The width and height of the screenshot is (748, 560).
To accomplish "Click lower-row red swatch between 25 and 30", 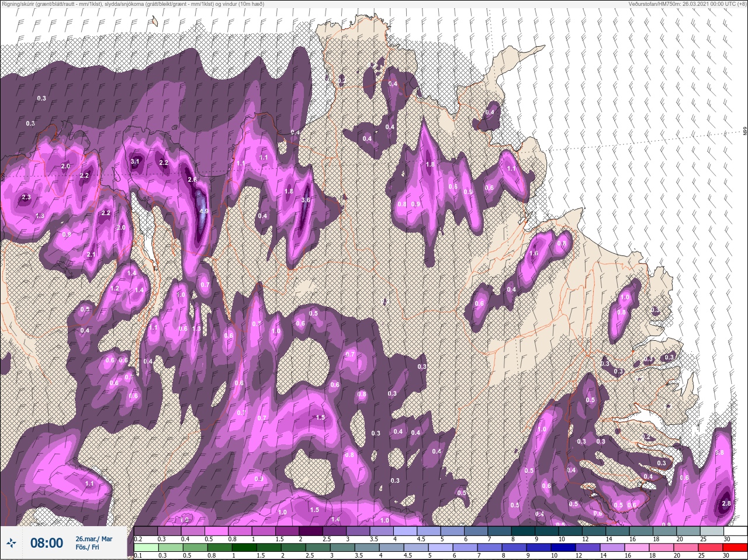I will coord(711,548).
